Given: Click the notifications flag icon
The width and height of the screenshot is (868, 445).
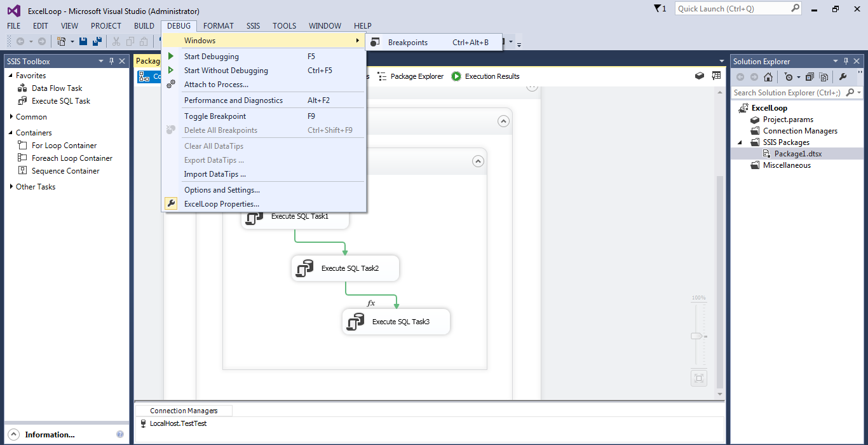Looking at the screenshot, I should tap(657, 8).
